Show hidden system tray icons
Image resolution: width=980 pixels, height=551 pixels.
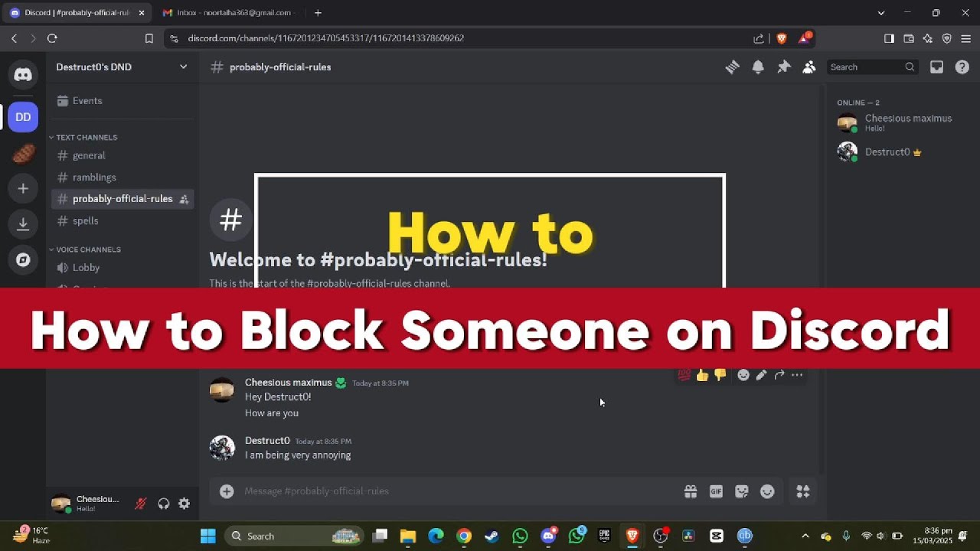(805, 536)
